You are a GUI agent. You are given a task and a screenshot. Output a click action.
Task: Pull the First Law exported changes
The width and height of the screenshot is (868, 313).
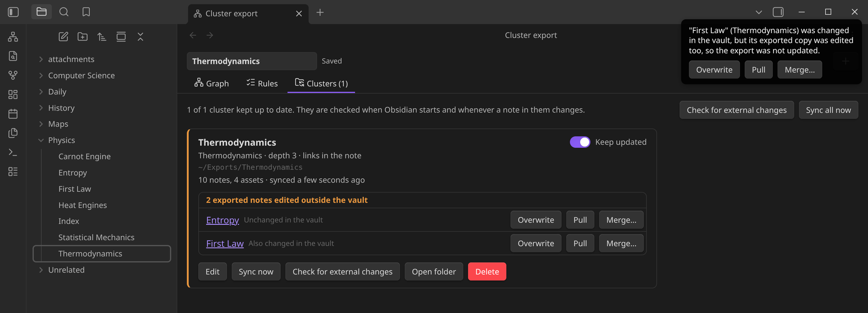click(x=580, y=244)
